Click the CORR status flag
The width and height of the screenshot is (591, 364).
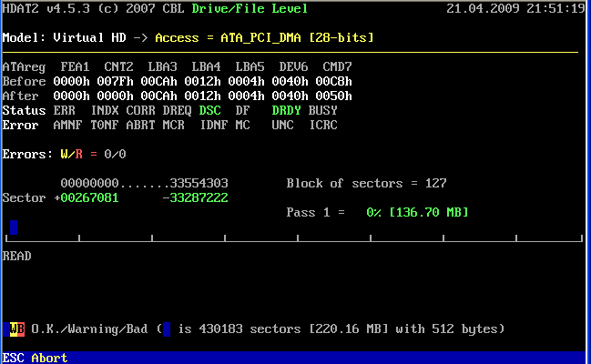point(140,110)
